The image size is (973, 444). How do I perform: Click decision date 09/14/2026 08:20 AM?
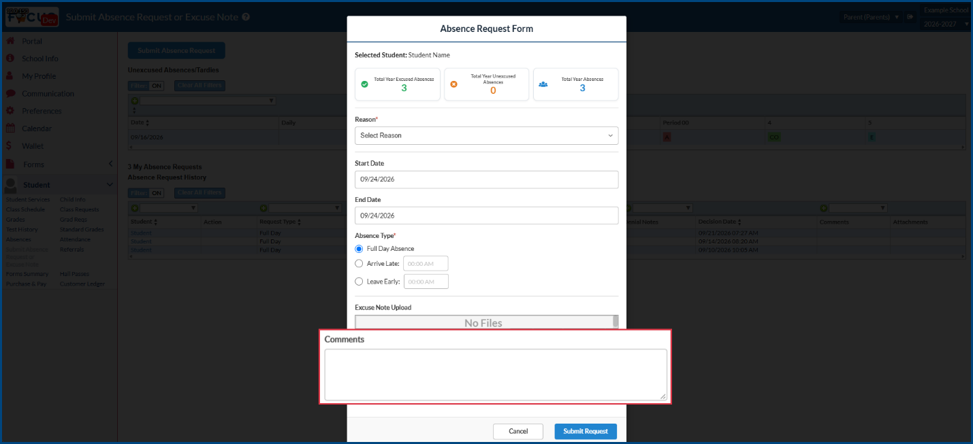coord(729,241)
